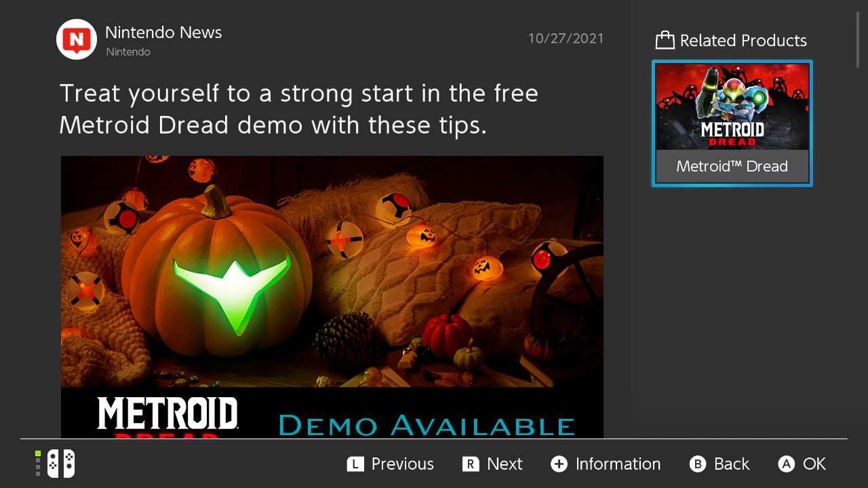Click the Related Products shopping bag icon
This screenshot has height=488, width=868.
(665, 41)
